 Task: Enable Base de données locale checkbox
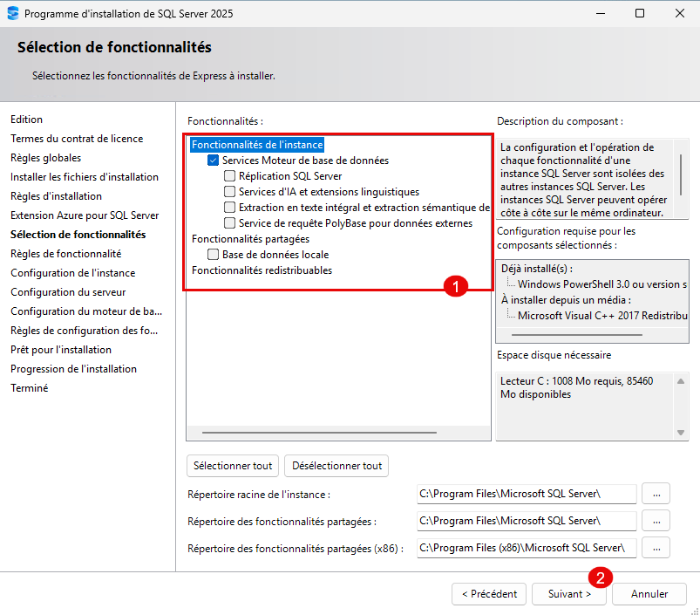point(213,255)
